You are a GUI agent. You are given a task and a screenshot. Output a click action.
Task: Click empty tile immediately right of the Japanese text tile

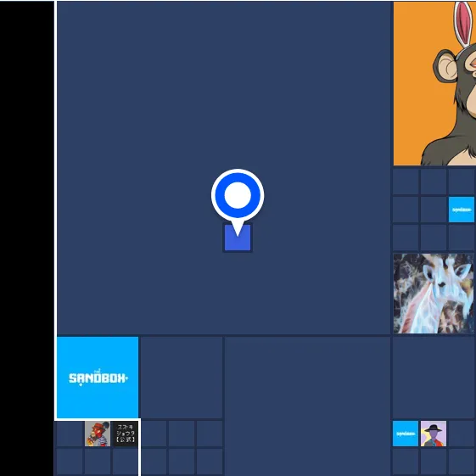click(x=154, y=434)
